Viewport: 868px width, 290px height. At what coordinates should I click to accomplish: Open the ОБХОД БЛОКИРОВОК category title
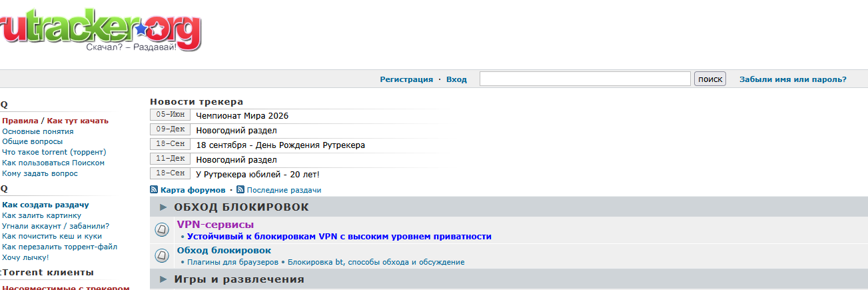click(x=241, y=207)
